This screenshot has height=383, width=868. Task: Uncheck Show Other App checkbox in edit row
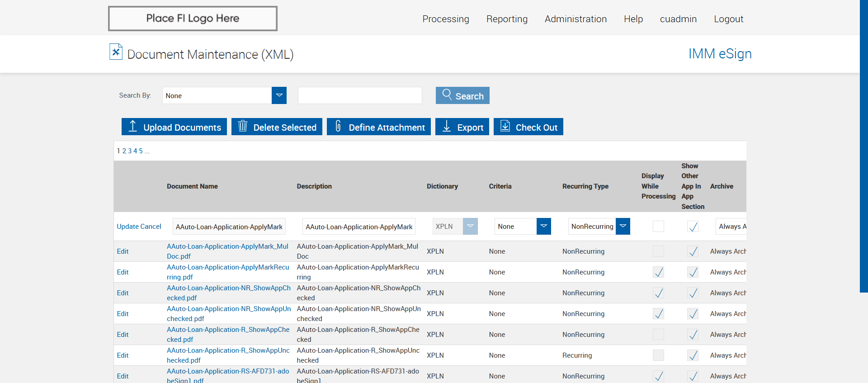click(693, 227)
